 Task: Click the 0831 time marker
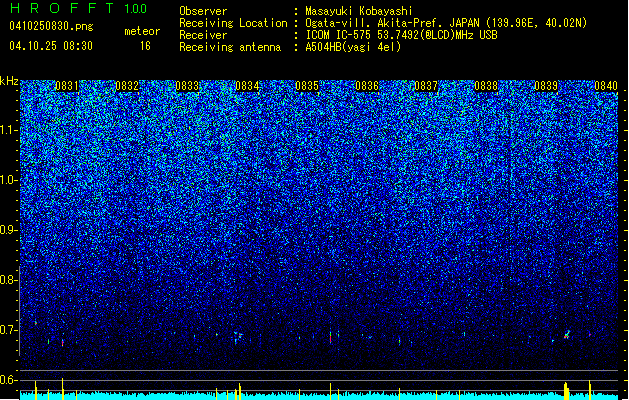coord(67,86)
